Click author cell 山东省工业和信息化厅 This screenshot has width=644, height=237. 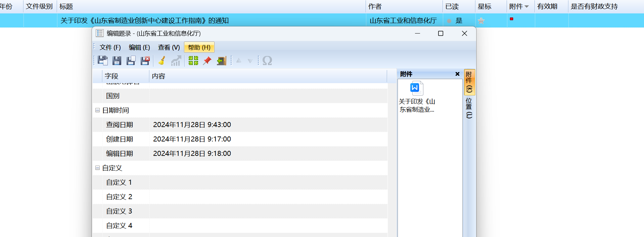[x=403, y=21]
